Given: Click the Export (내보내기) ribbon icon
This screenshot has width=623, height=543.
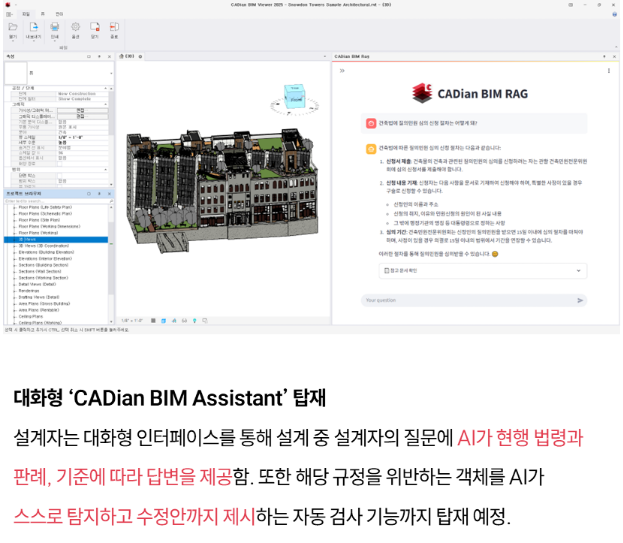Looking at the screenshot, I should pos(32,28).
